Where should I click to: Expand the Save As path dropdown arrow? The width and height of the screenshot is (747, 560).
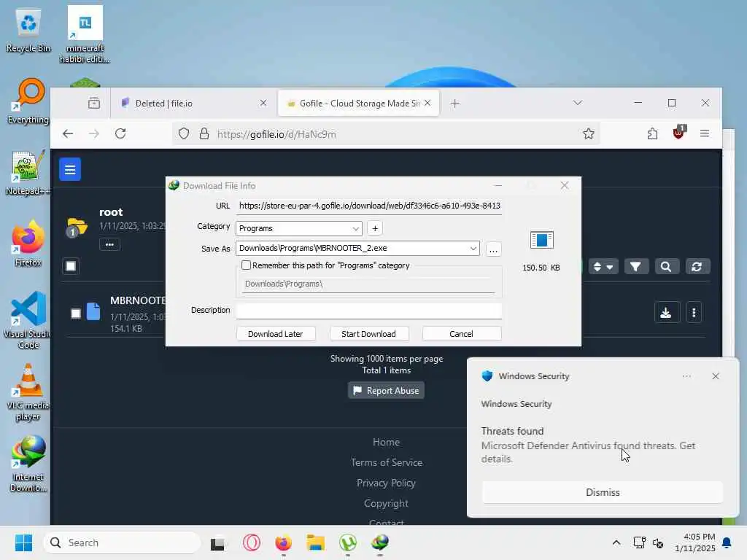[473, 248]
